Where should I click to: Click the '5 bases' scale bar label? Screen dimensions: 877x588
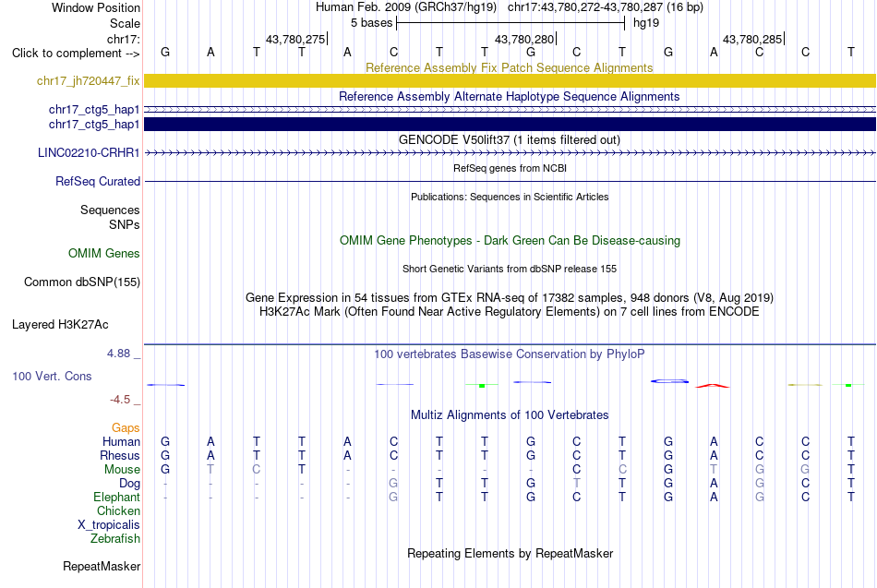pos(371,23)
